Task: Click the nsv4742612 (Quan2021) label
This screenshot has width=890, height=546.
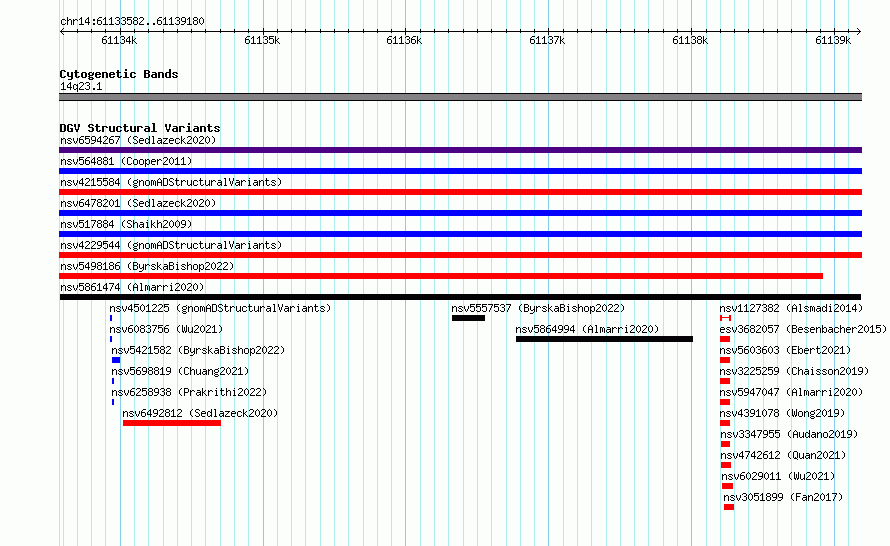Action: click(783, 455)
